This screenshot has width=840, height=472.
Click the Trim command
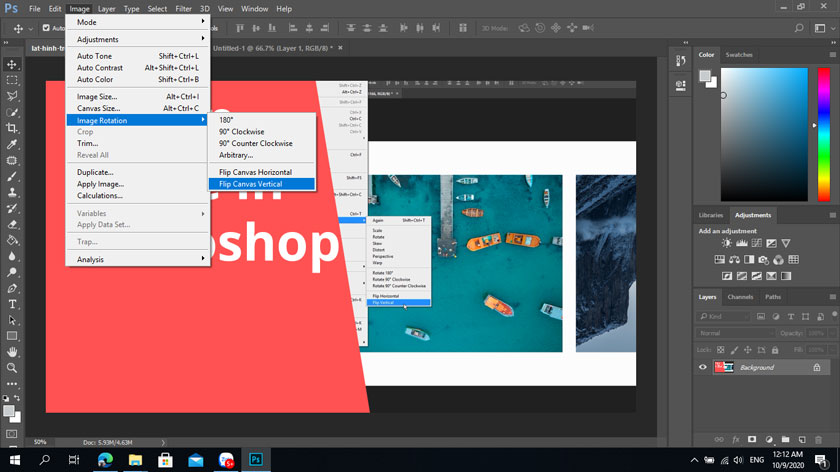[138, 143]
